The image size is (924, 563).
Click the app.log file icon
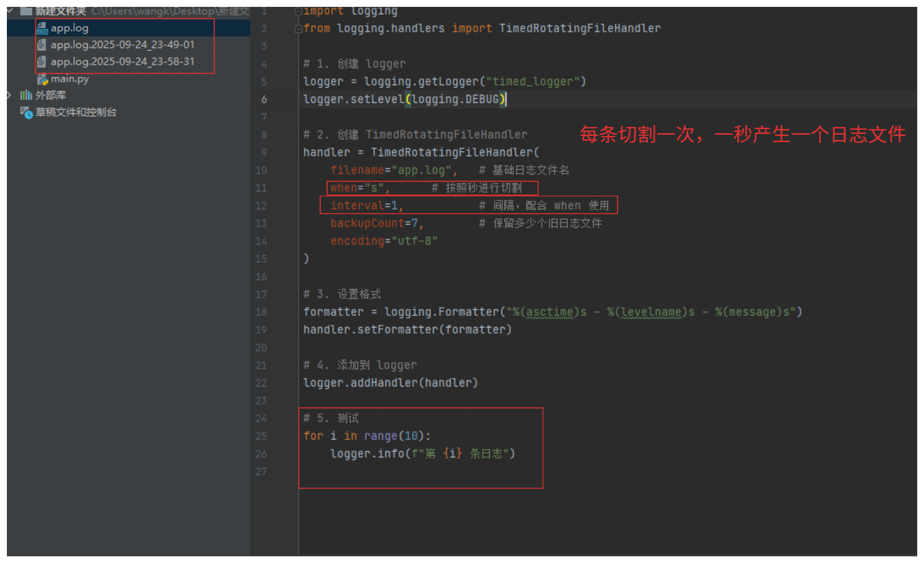coord(42,28)
